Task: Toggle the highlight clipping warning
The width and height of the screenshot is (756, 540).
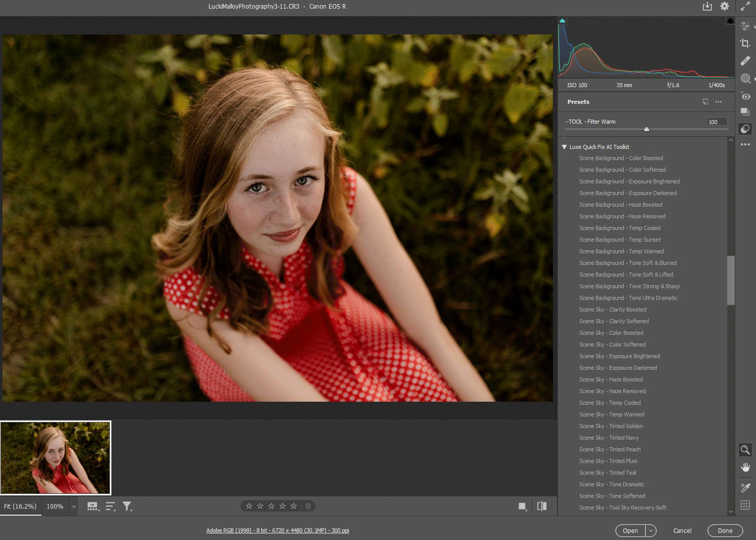Action: (x=730, y=21)
